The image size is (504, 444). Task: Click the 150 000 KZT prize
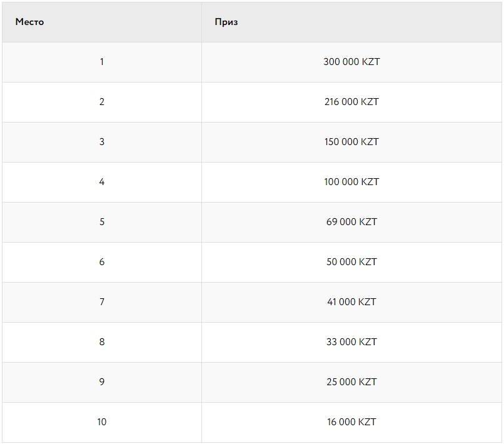coord(351,142)
